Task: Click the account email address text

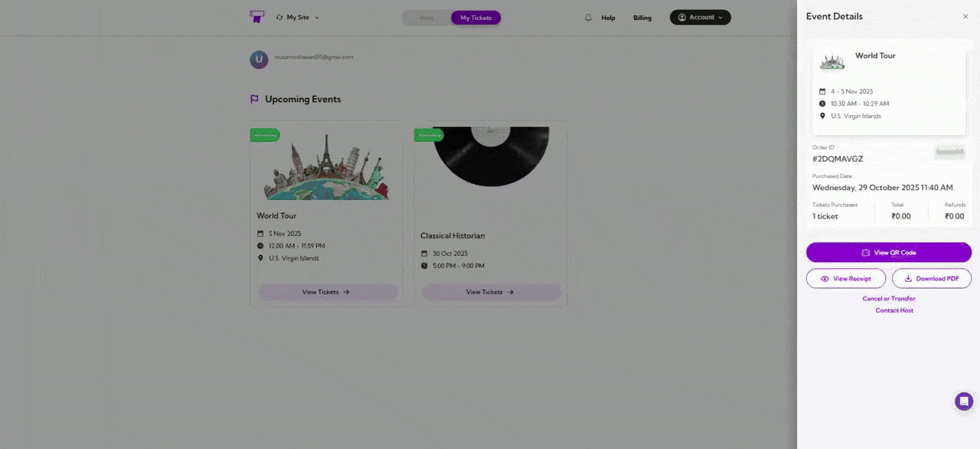Action: 314,57
